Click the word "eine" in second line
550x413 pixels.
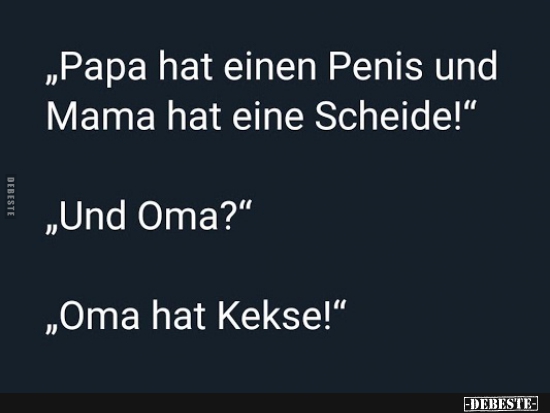[x=268, y=116]
